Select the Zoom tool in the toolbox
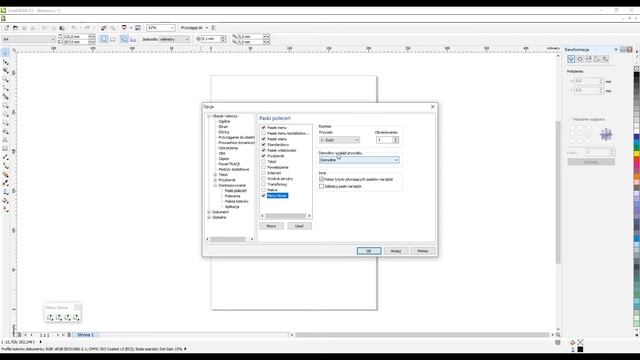This screenshot has width=640, height=360. pyautogui.click(x=5, y=79)
